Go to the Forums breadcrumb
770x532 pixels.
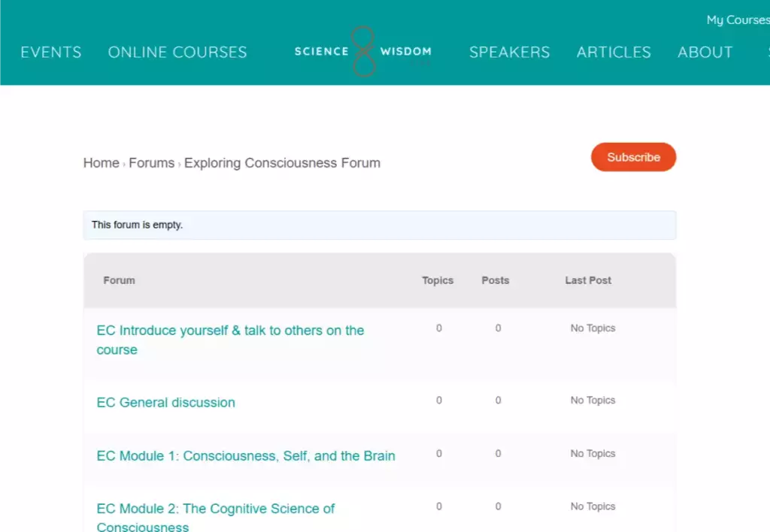151,163
